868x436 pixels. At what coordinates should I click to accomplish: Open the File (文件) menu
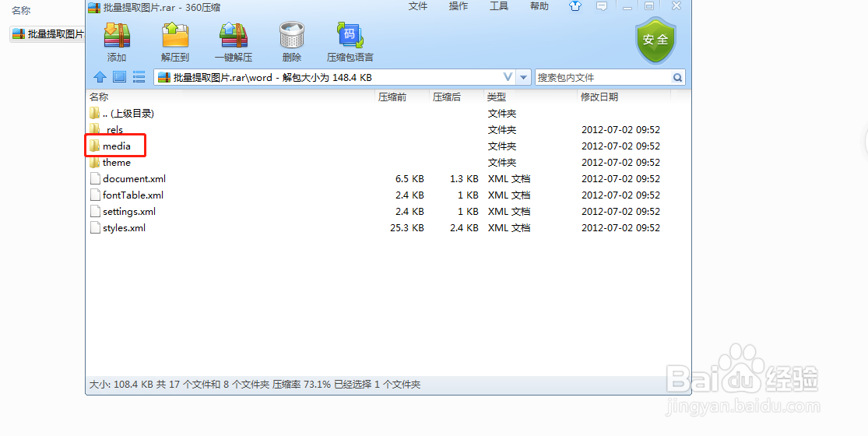coord(418,6)
